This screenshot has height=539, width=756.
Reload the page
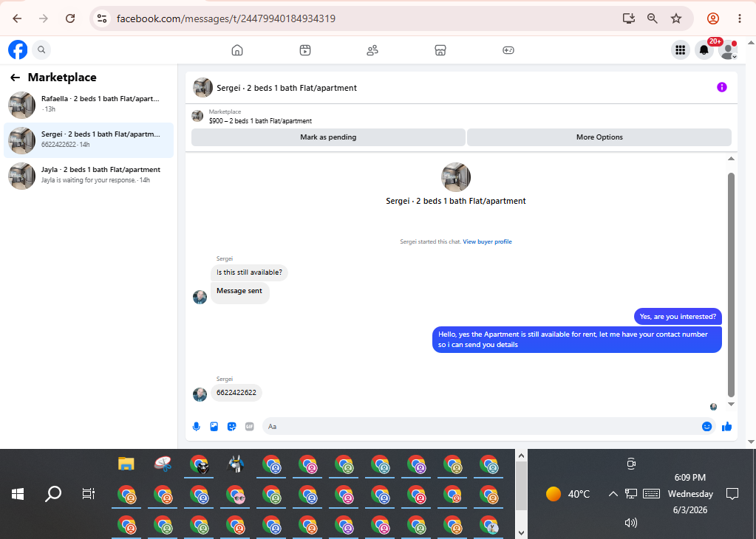[x=70, y=18]
